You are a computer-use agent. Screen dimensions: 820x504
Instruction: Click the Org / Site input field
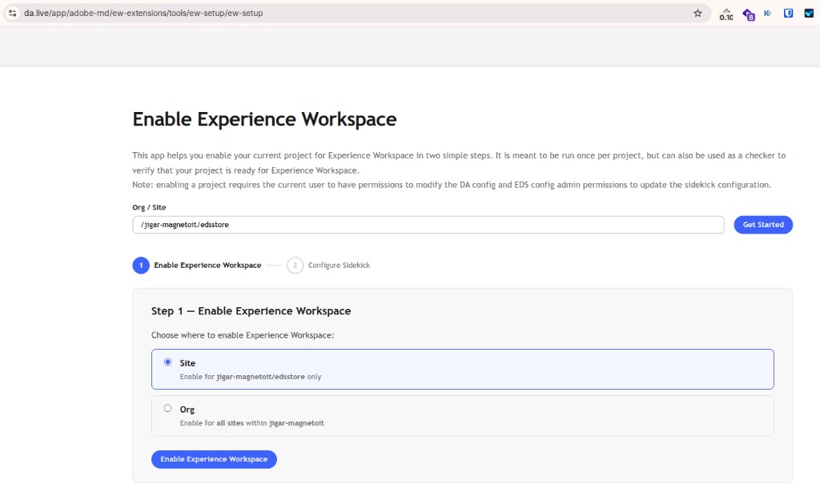pos(428,225)
